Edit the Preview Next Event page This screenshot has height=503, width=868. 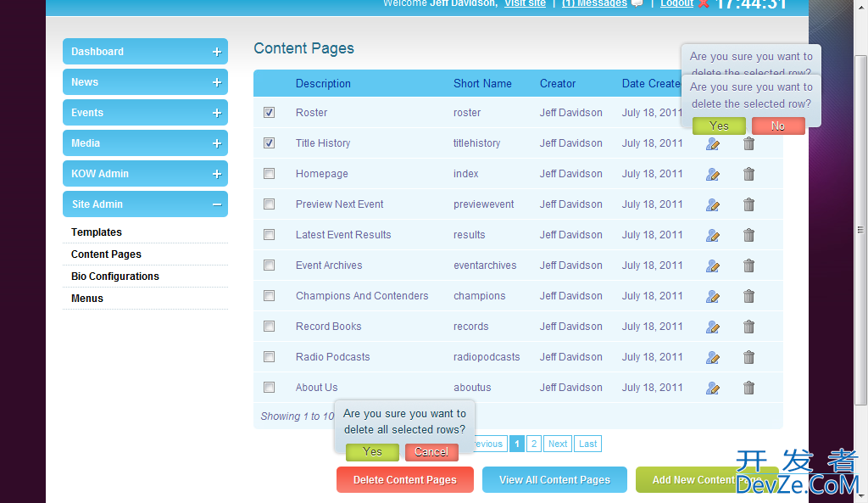(712, 205)
